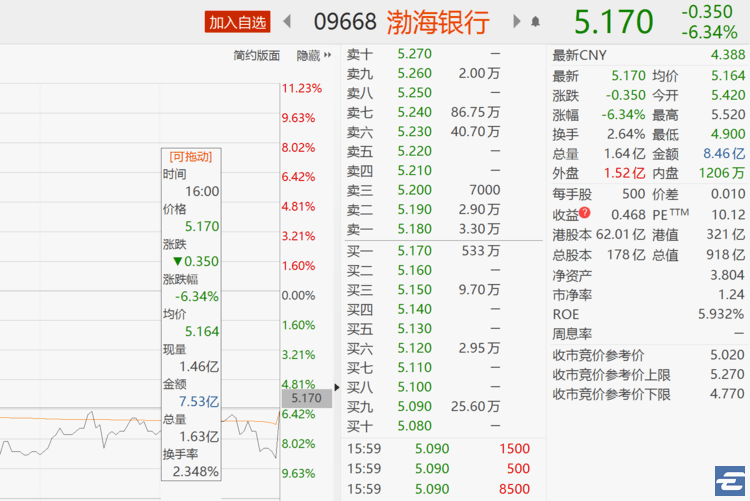Click the [可拖动] tooltip header
750x501 pixels.
(191, 156)
